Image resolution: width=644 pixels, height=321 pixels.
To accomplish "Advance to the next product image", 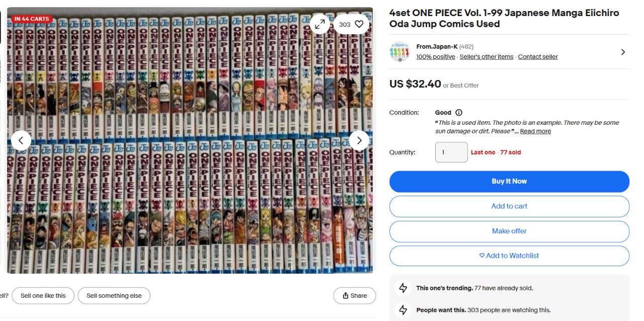I will [359, 140].
